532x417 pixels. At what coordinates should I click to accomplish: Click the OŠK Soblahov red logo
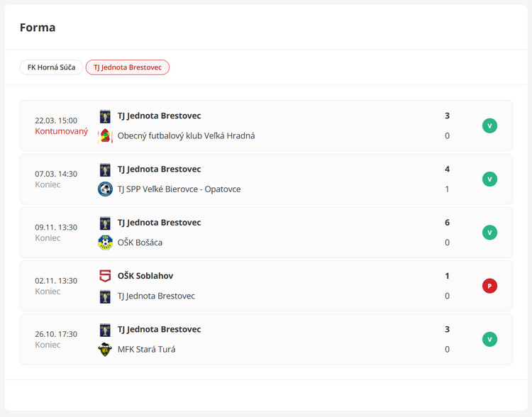coord(105,276)
